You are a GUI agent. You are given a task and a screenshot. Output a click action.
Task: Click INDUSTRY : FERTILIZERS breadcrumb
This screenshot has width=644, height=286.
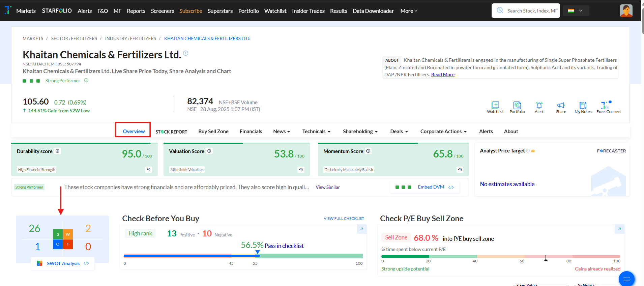(130, 38)
